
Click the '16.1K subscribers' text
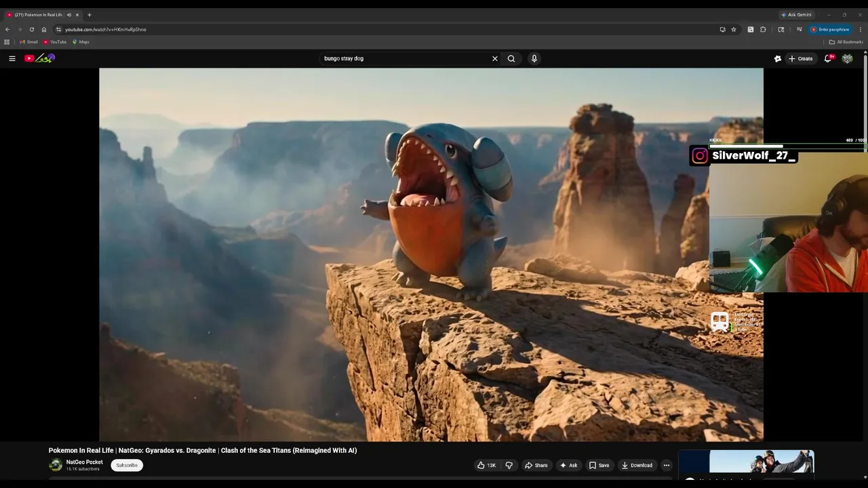pos(83,469)
